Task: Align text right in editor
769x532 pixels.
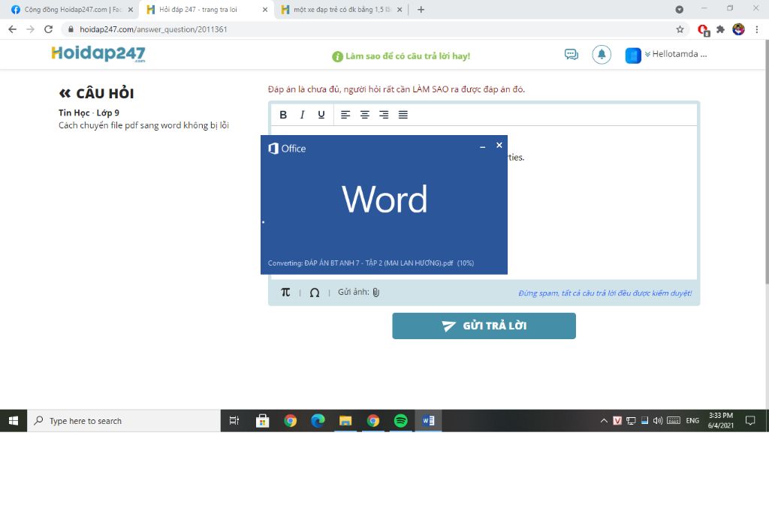Action: (384, 115)
